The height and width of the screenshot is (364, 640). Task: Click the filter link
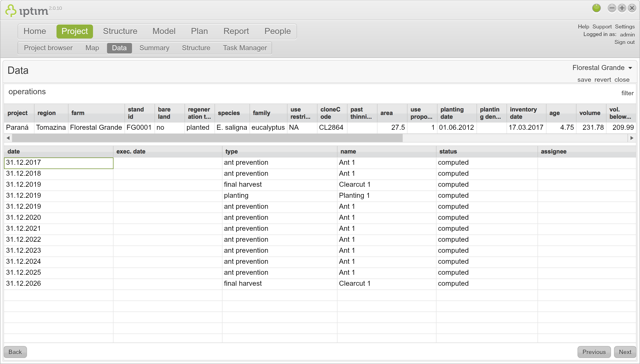627,93
